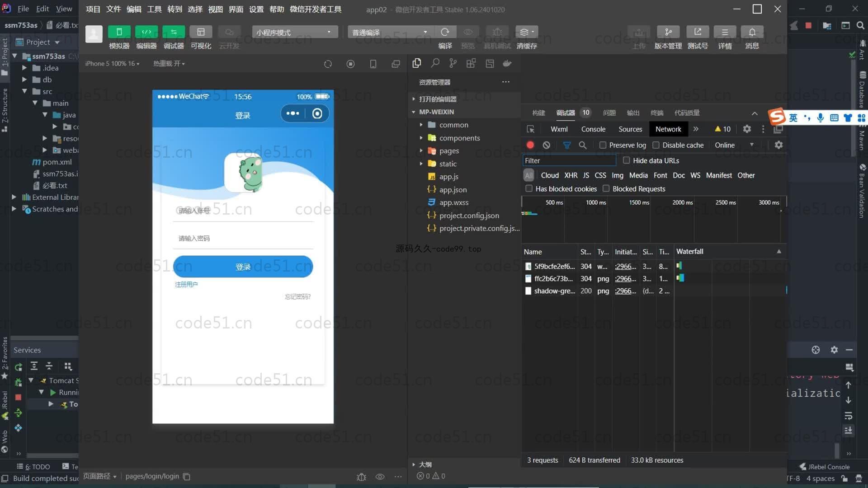Refresh the simulator with the reload icon
Viewport: 868px width, 488px height.
(328, 64)
